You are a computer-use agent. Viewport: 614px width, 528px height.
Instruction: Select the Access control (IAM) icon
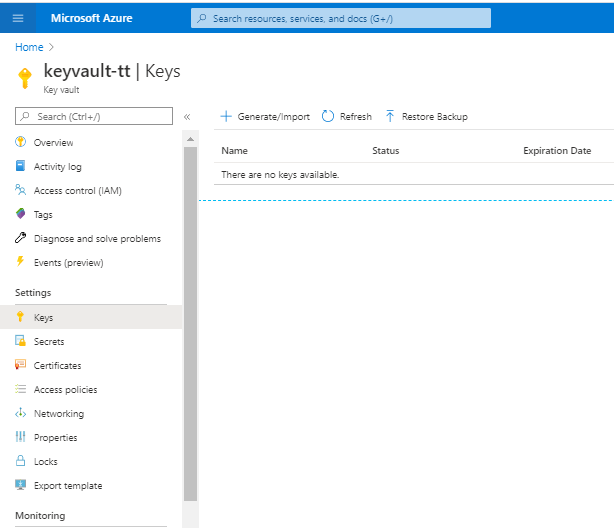tap(20, 191)
